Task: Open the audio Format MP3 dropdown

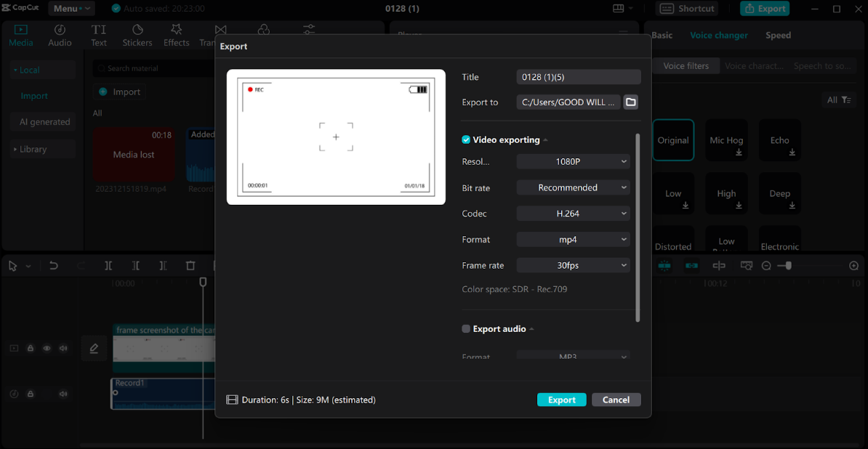Action: 573,355
